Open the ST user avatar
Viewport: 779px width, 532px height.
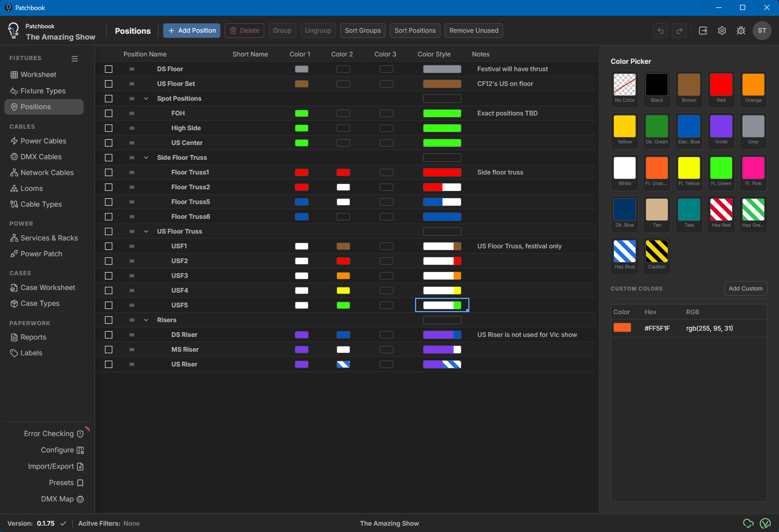point(762,31)
